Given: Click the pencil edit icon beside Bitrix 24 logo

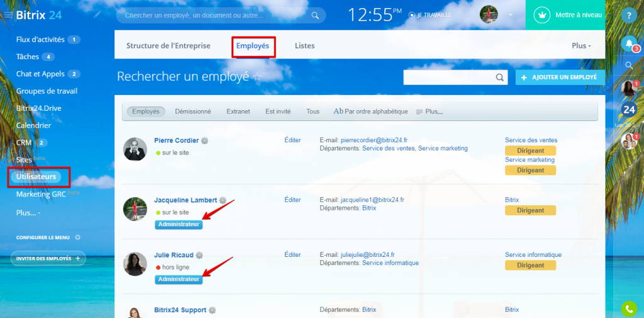Looking at the screenshot, I should point(97,15).
